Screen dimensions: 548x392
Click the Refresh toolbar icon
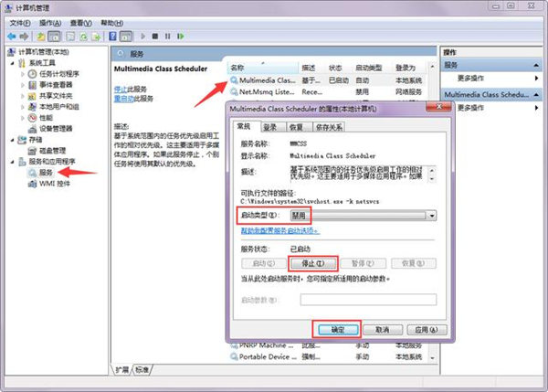pyautogui.click(x=83, y=37)
